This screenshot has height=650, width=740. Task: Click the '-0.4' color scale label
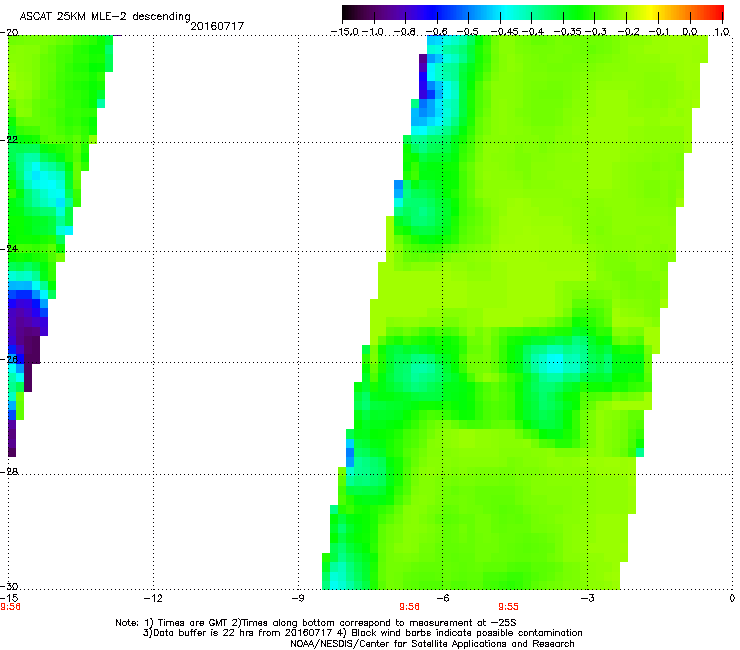point(533,32)
